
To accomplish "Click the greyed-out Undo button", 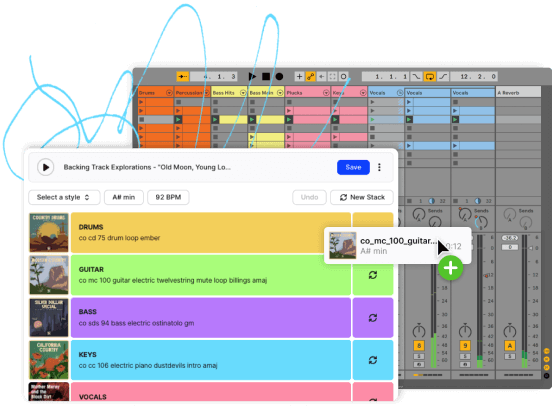I will click(309, 197).
